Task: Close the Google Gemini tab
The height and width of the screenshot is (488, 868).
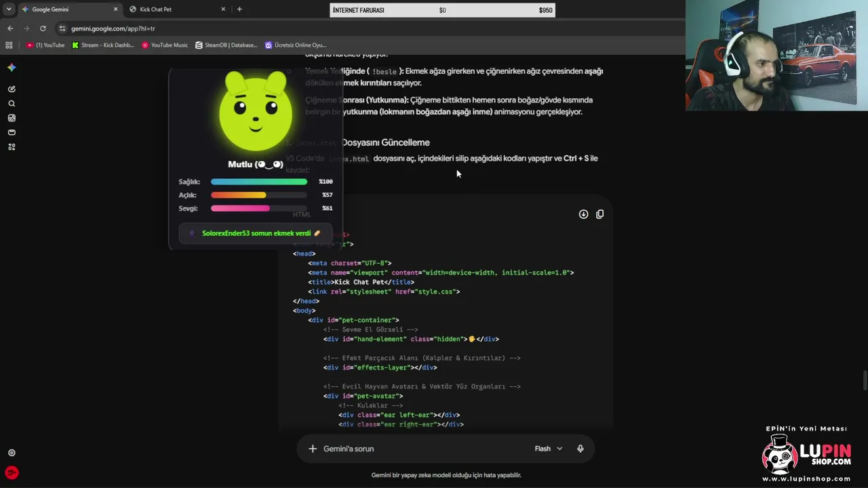Action: tap(115, 9)
